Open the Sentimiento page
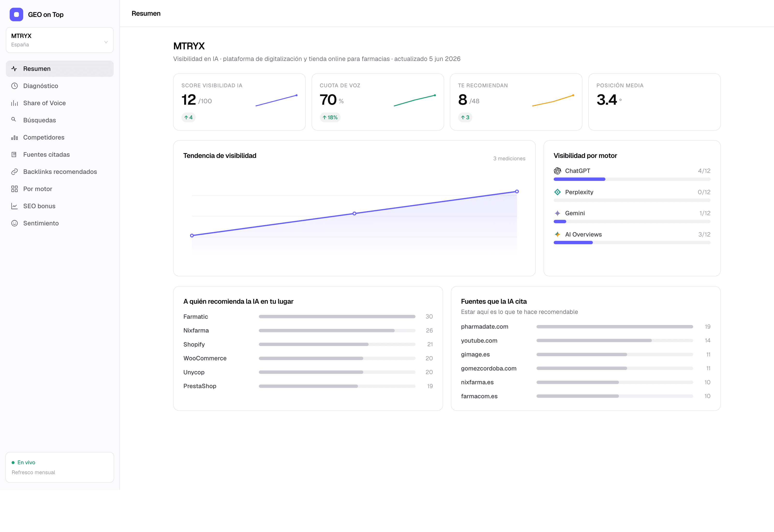774x532 pixels. [60, 223]
